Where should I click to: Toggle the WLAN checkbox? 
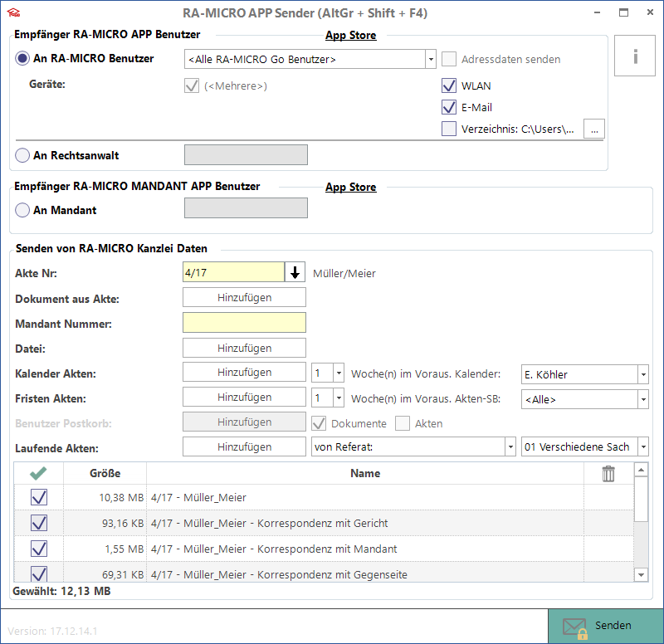point(449,85)
